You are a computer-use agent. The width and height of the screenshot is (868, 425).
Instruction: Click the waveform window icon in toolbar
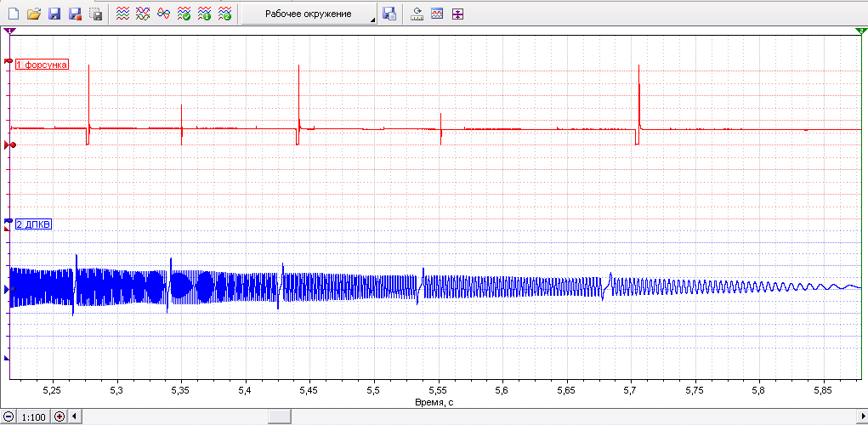pyautogui.click(x=437, y=14)
